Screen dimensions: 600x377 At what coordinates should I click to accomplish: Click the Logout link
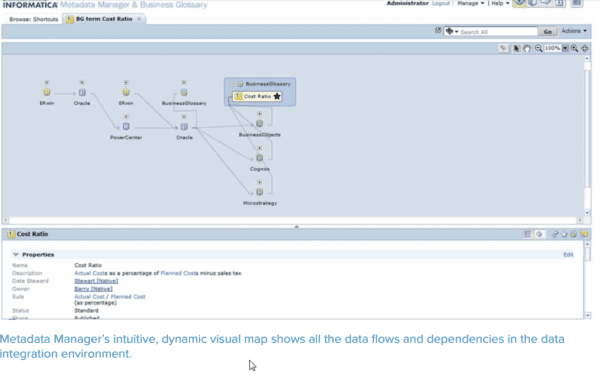point(441,3)
